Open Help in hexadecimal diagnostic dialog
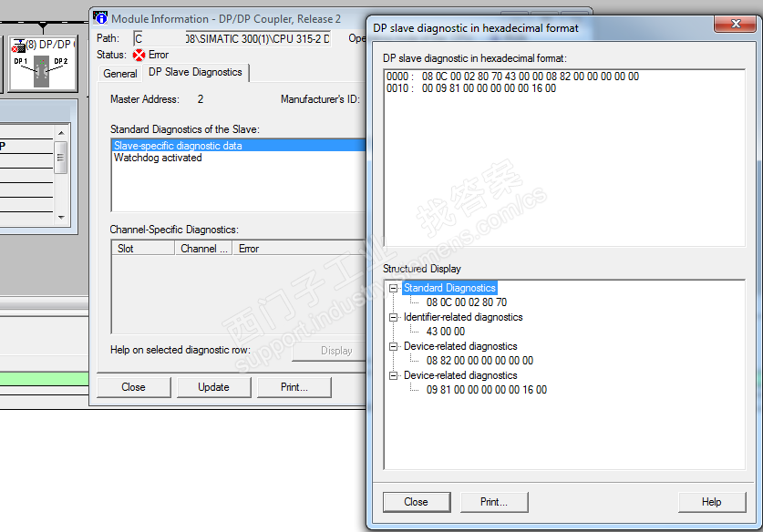 [712, 502]
